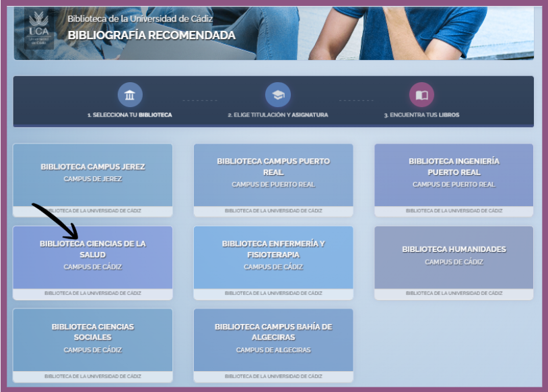
Task: Click the footer strip under Biblioteca Campus Jerez
Action: click(93, 211)
